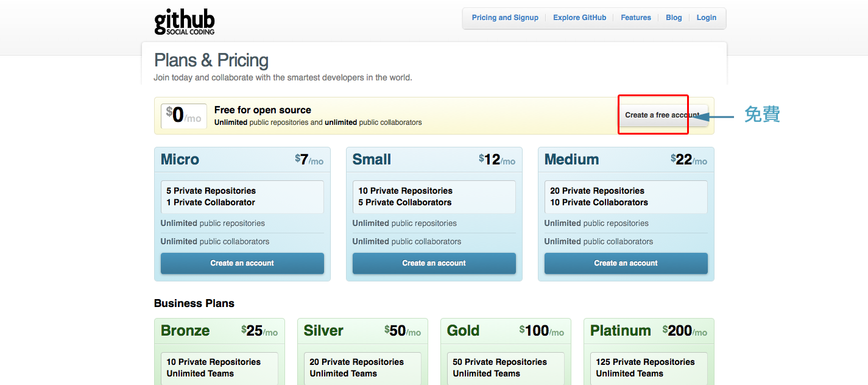Viewport: 868px width, 385px height.
Task: Create an account under Micro plan
Action: point(242,263)
